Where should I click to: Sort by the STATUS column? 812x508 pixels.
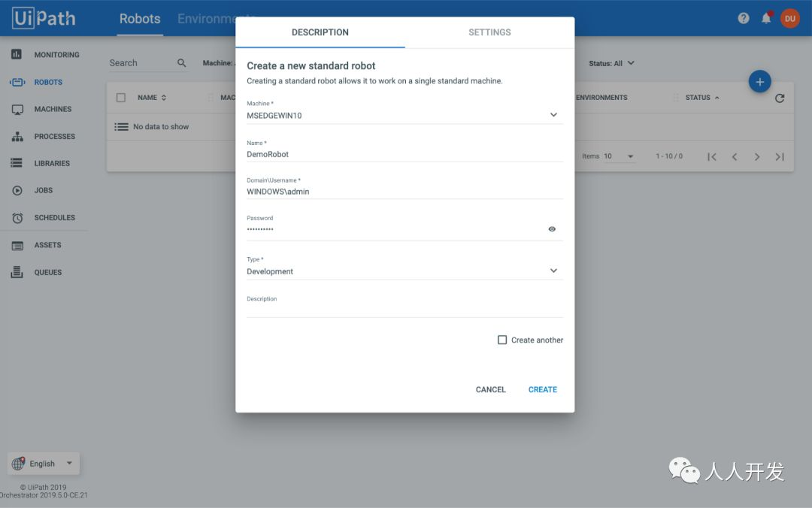point(702,98)
